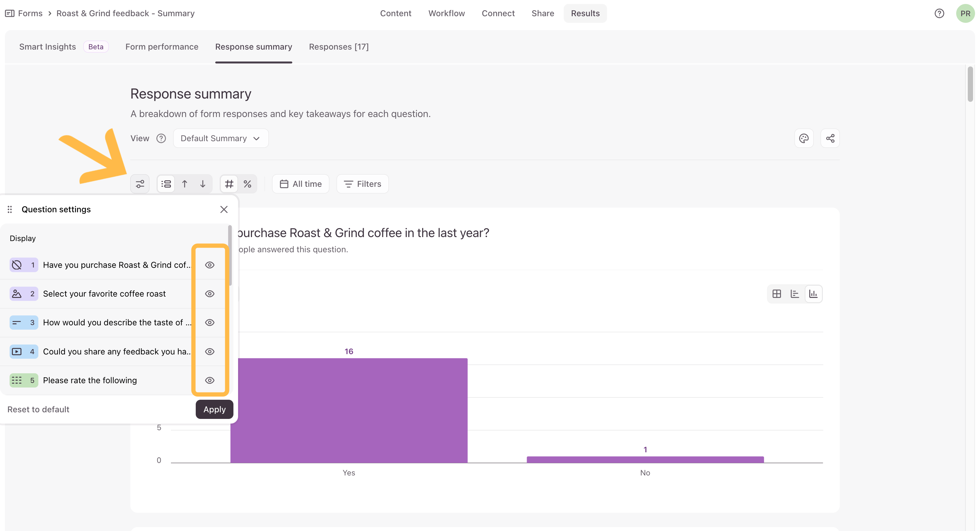This screenshot has height=531, width=980.
Task: Sort questions ascending with up arrow
Action: point(184,184)
